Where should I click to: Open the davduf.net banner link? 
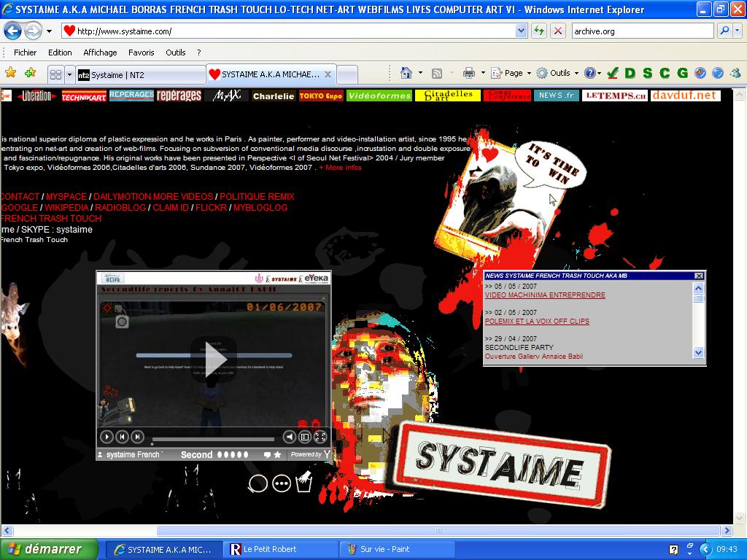click(685, 96)
